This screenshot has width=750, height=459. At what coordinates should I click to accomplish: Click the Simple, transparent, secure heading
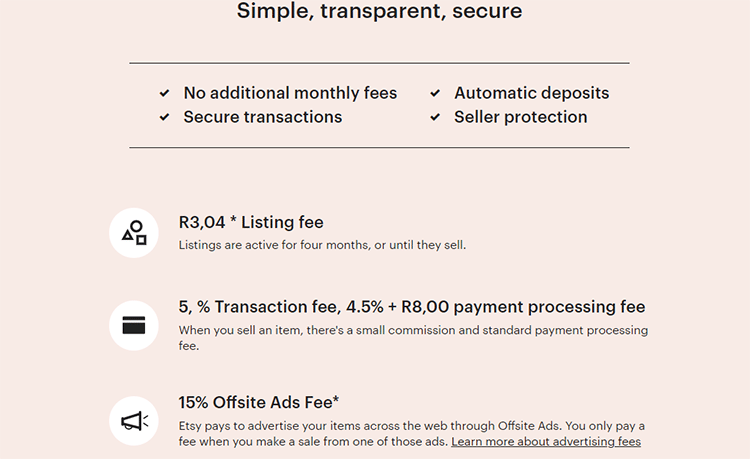pyautogui.click(x=379, y=12)
